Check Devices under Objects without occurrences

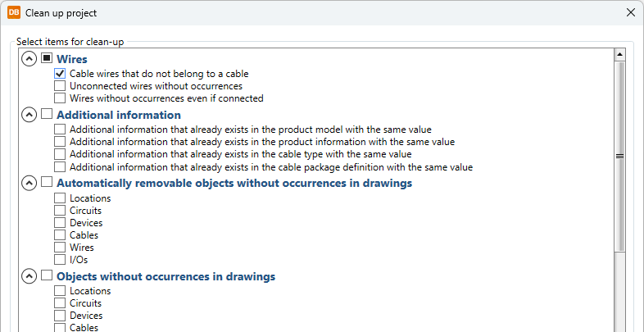(x=60, y=316)
